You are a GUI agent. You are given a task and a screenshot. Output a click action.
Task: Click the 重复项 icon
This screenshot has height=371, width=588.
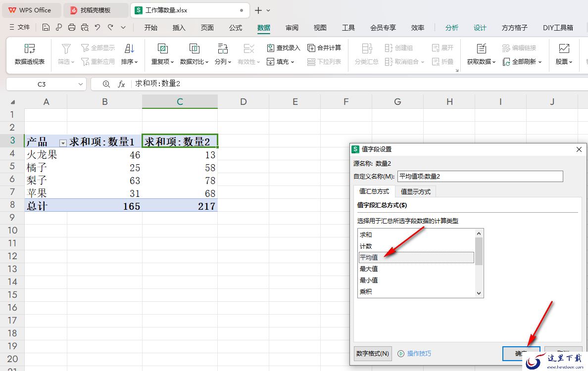point(163,48)
